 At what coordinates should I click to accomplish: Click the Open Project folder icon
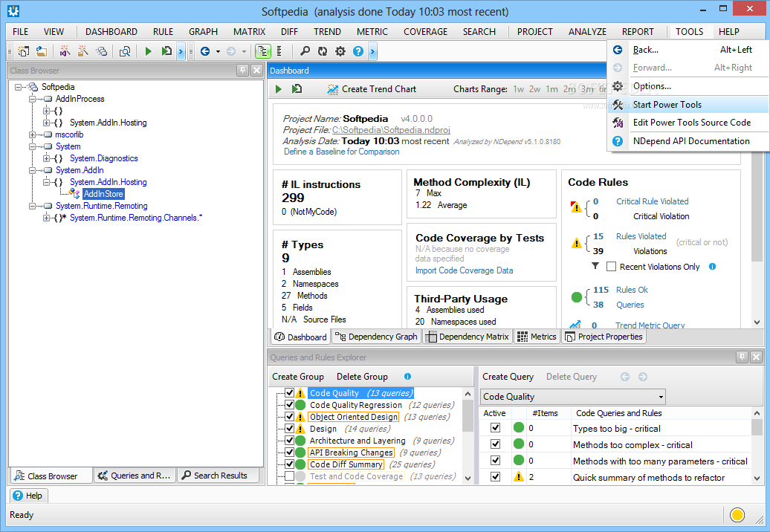pyautogui.click(x=42, y=51)
